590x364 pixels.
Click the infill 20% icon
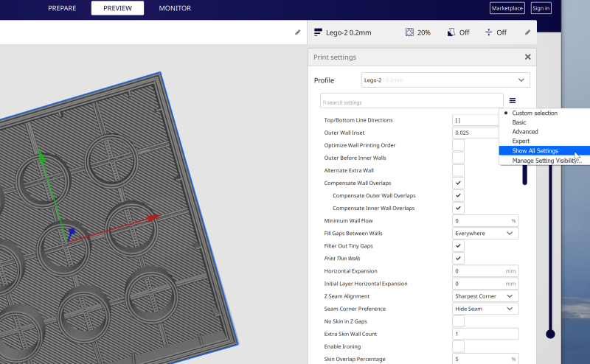(x=409, y=32)
